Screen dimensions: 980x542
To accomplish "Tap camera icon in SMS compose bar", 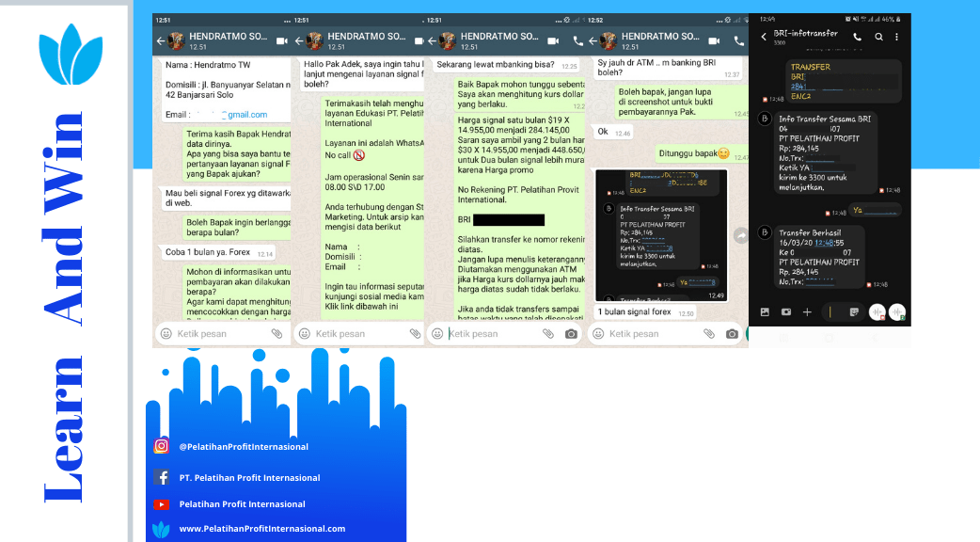I will coord(786,312).
